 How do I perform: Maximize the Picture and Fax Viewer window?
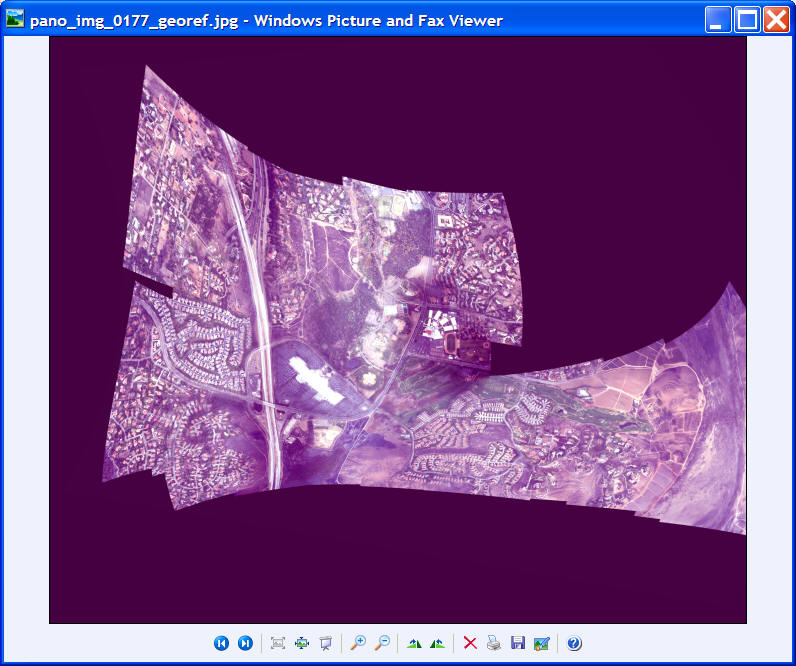pyautogui.click(x=747, y=20)
